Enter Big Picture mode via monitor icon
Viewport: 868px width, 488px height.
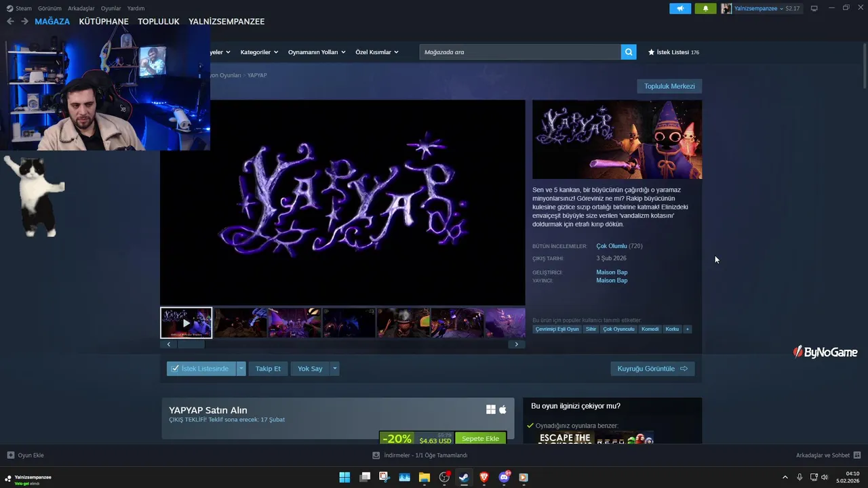pos(814,8)
